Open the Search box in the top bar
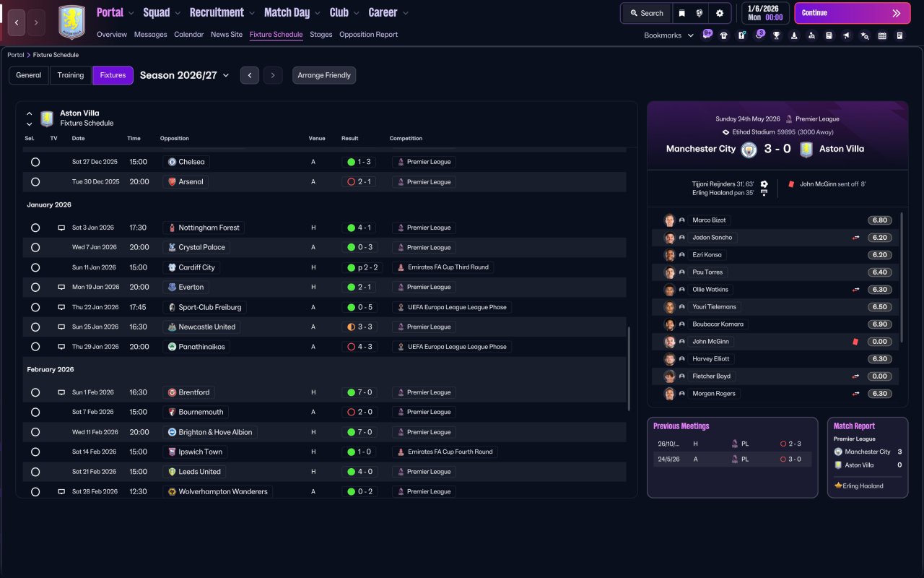 [x=647, y=13]
